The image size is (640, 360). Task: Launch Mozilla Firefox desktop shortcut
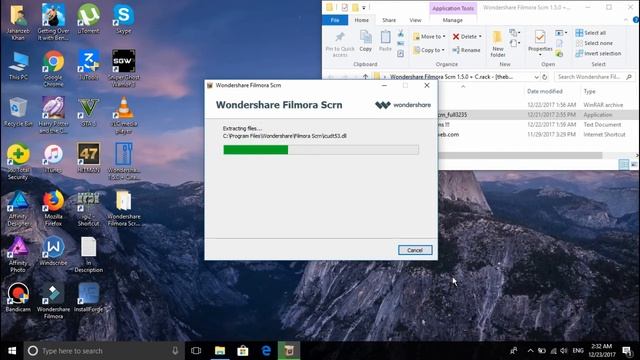(53, 208)
